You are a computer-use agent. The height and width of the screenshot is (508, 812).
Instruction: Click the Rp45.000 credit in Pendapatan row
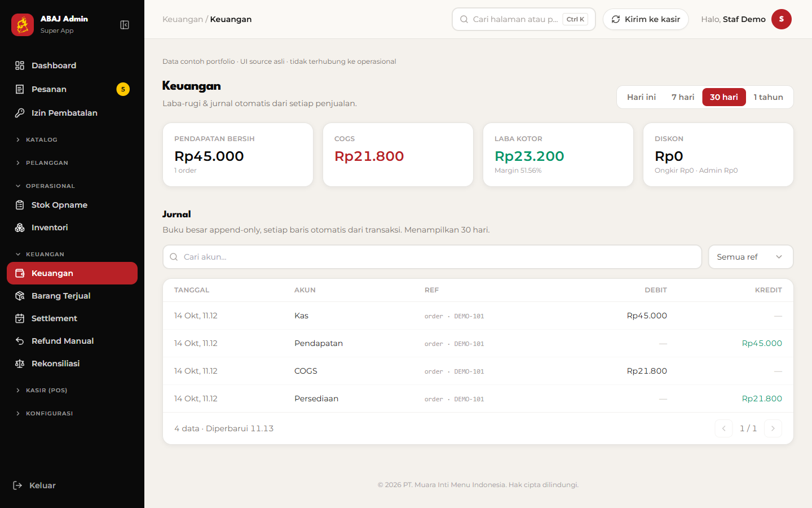(x=762, y=343)
